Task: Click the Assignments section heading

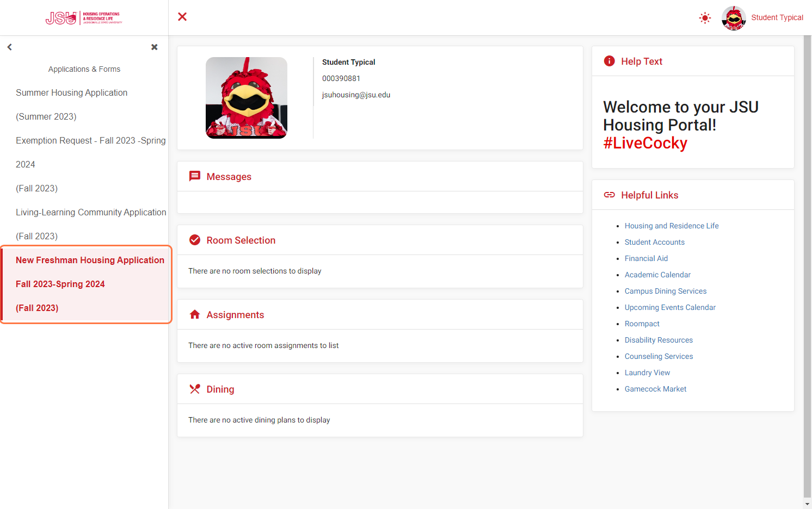Action: pos(235,315)
